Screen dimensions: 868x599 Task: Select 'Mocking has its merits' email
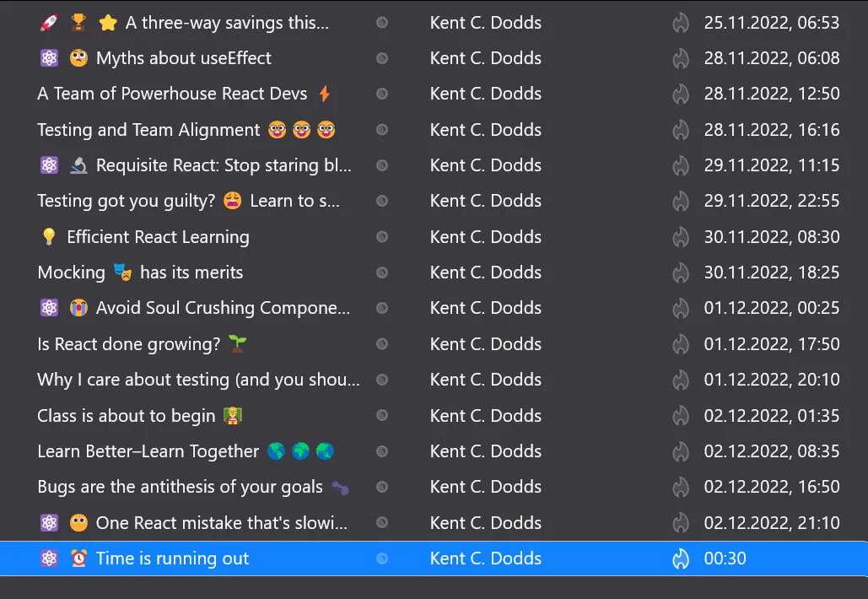pos(140,273)
